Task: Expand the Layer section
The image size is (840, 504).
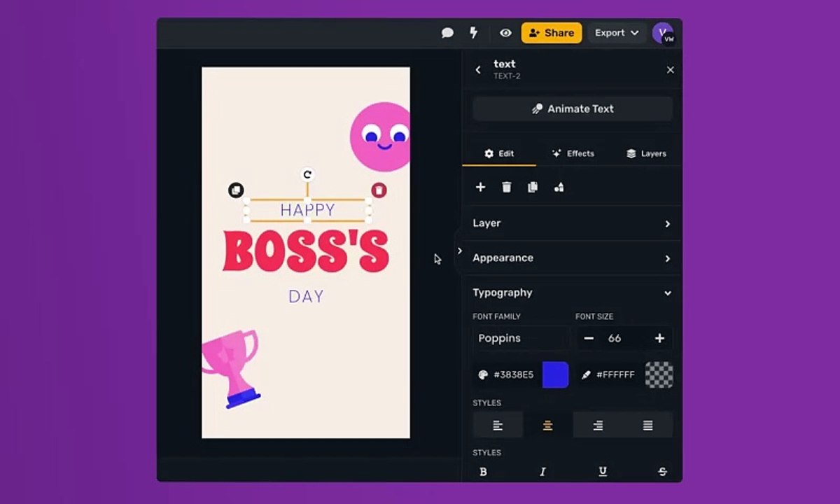Action: [572, 223]
